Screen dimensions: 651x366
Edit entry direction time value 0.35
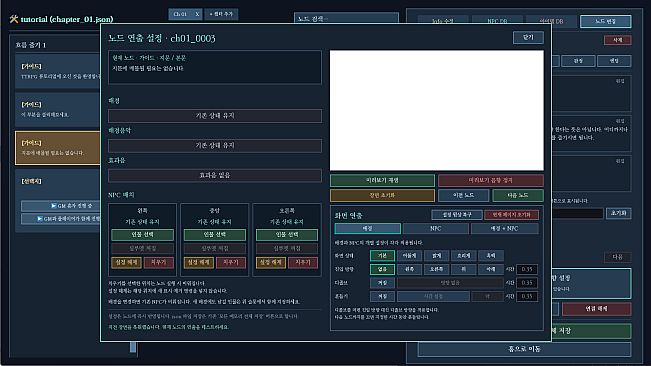527,269
